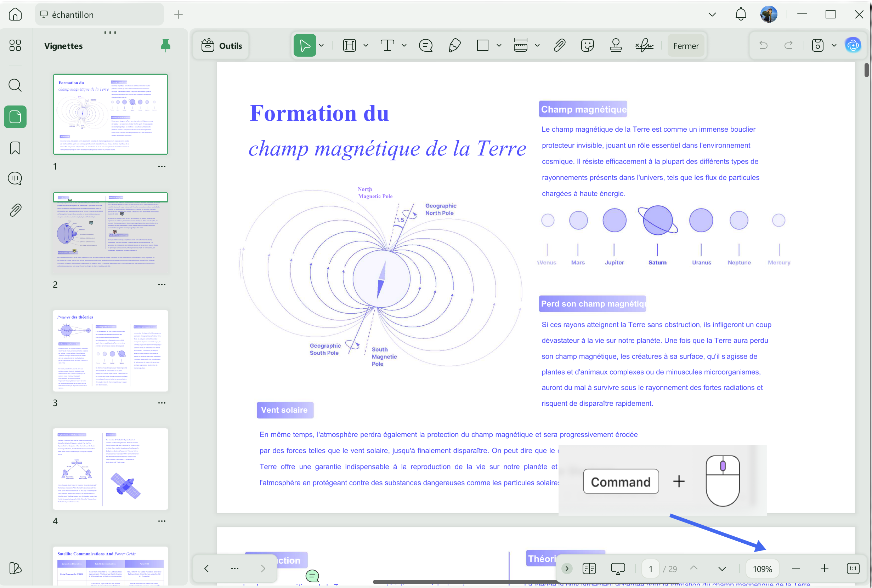Viewport: 872px width, 588px height.
Task: Select page 1 thumbnail
Action: tap(110, 114)
